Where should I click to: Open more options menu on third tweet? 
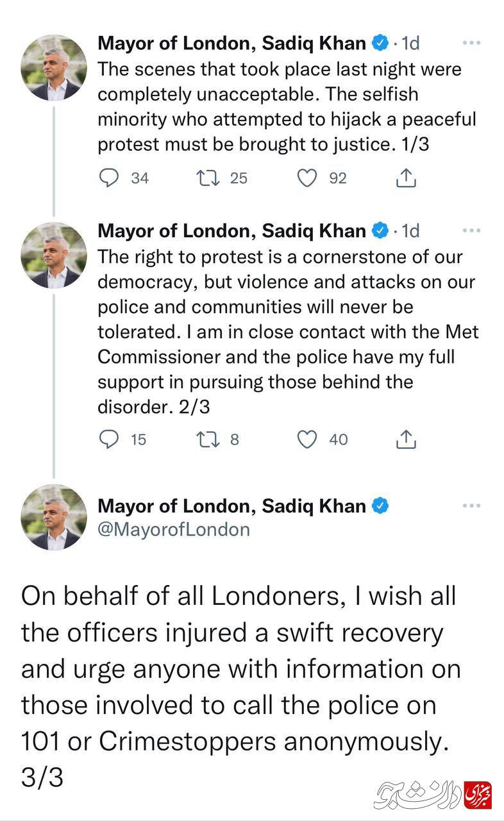coord(471,506)
